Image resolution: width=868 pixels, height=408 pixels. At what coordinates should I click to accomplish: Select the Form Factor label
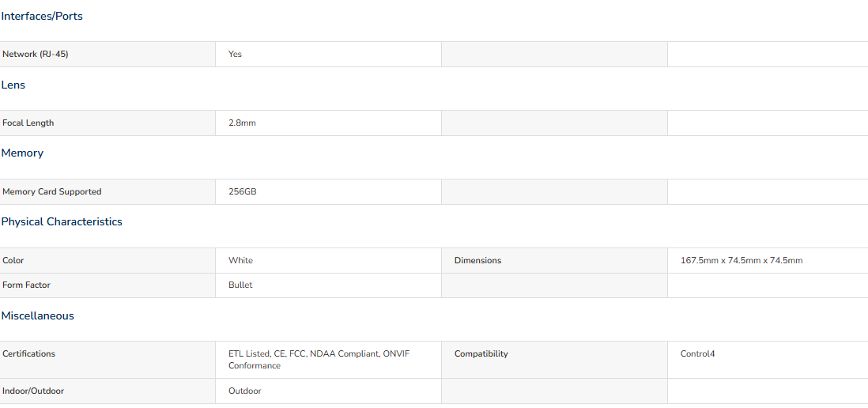coord(27,285)
